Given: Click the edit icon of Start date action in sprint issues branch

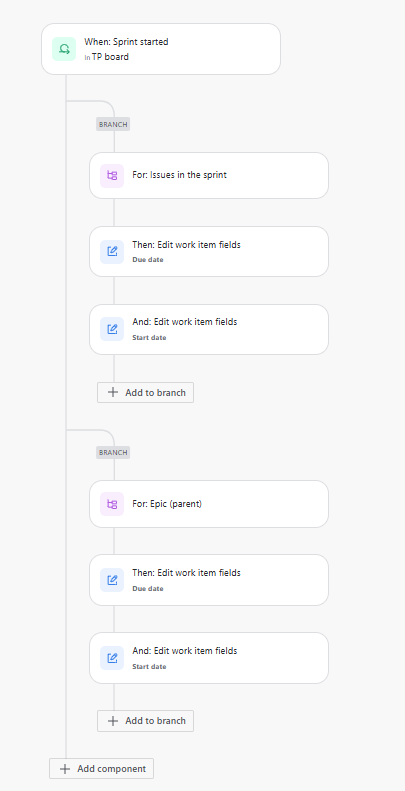Looking at the screenshot, I should (x=112, y=329).
